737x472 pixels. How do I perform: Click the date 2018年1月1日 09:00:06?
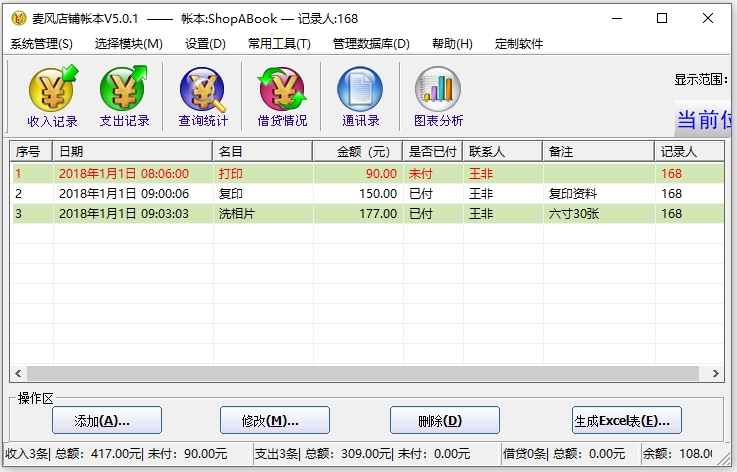click(x=124, y=194)
